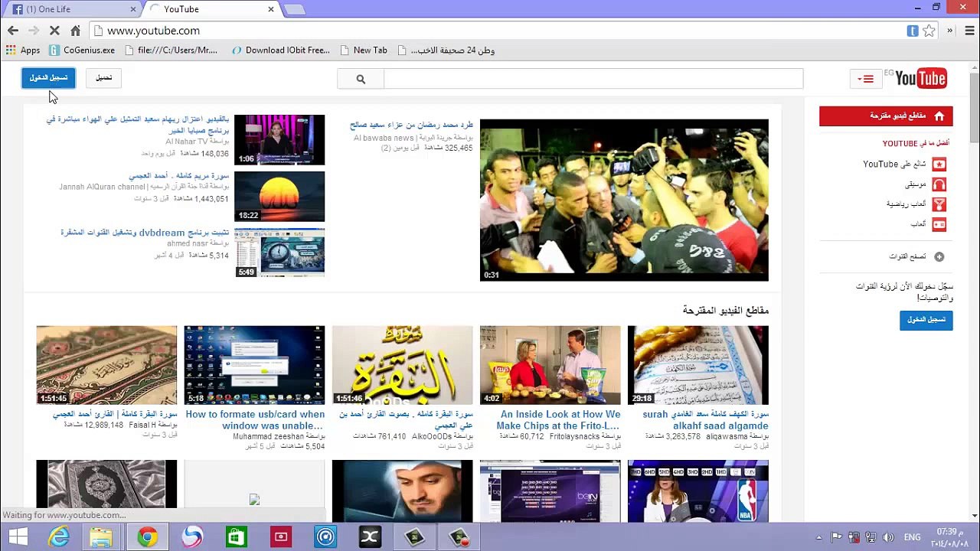Click Fritolaysnacks channel name
980x551 pixels.
[575, 436]
